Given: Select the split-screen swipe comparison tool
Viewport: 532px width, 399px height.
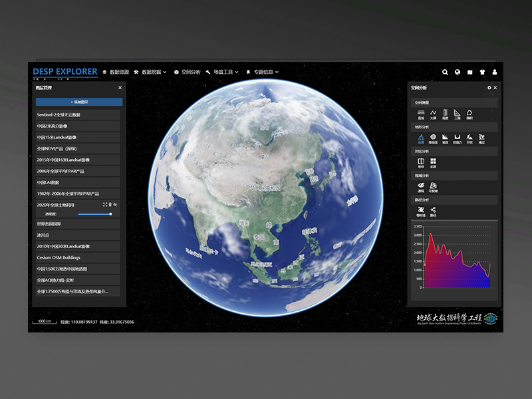Looking at the screenshot, I should click(x=421, y=163).
